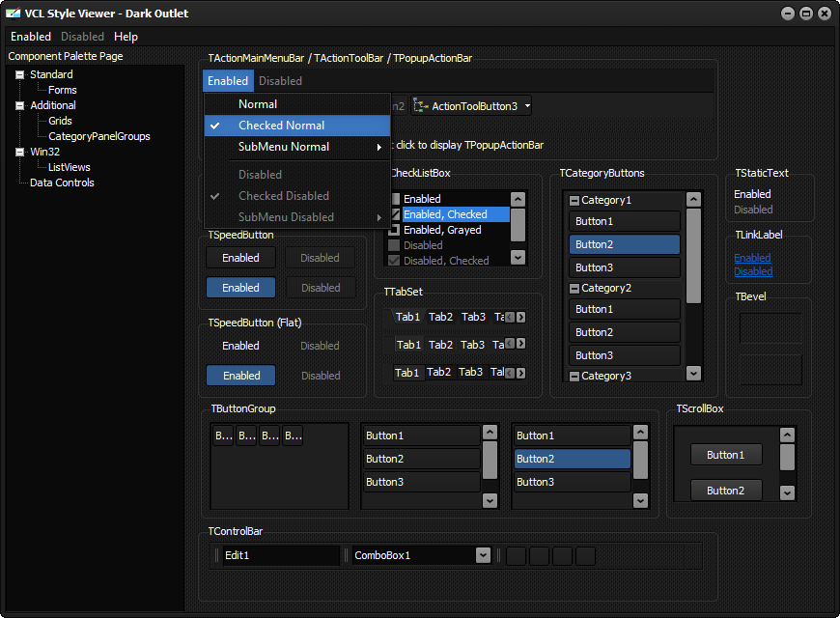The height and width of the screenshot is (618, 840).
Task: Click scroll down arrow of middle TButtonGroup list
Action: [x=490, y=500]
